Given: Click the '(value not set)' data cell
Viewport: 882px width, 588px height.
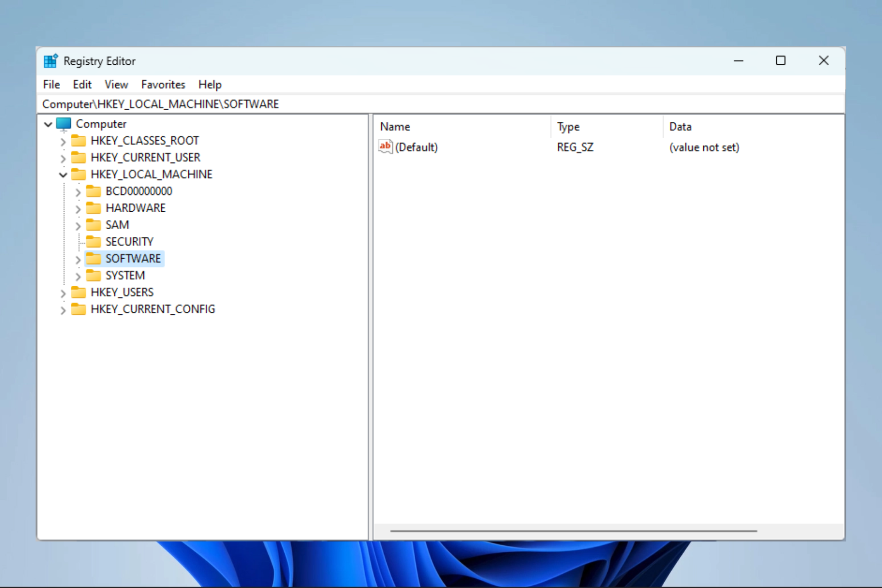Looking at the screenshot, I should point(704,147).
